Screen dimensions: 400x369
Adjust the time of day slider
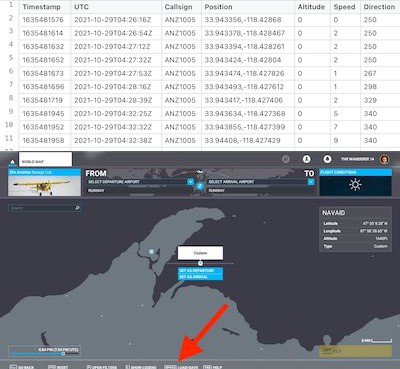click(44, 354)
